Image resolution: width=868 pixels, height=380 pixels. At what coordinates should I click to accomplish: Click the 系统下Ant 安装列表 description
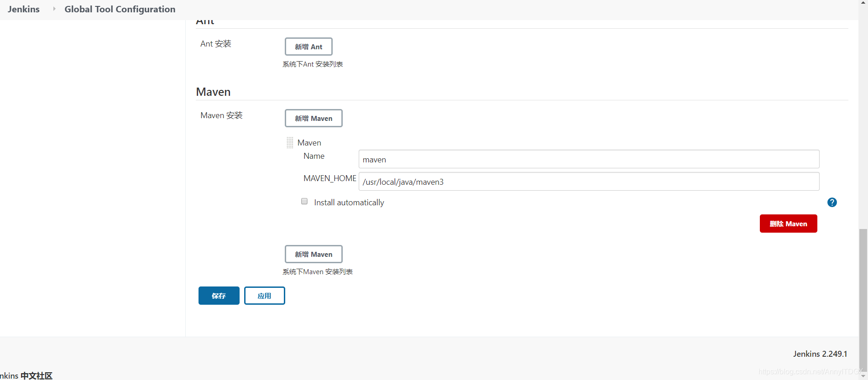tap(313, 64)
